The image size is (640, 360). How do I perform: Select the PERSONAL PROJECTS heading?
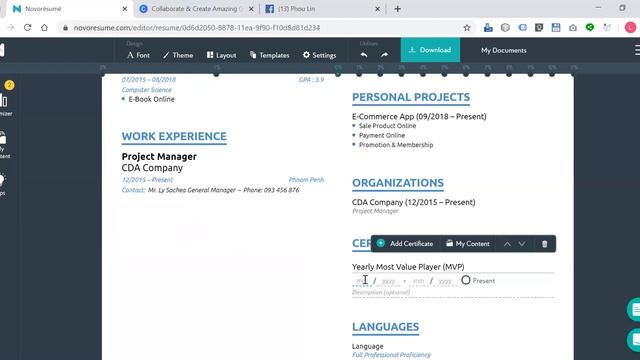coord(411,97)
